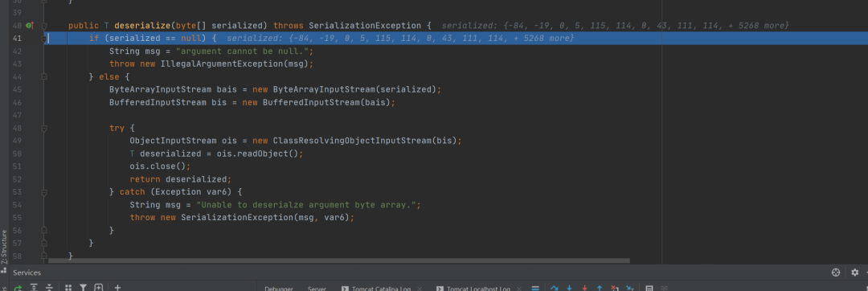Click the show execution point lines icon
This screenshot has width=868, height=291.
[x=535, y=289]
